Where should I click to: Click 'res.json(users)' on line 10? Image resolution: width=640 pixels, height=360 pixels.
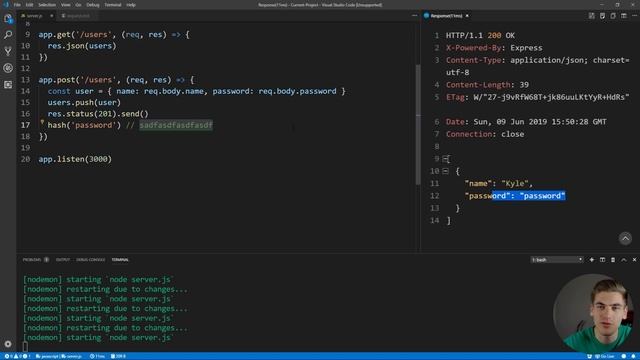[82, 46]
